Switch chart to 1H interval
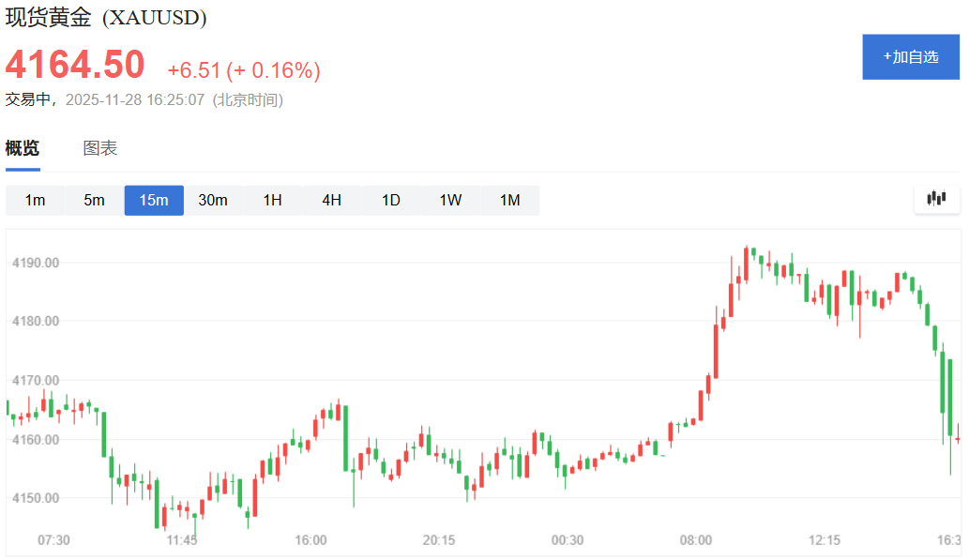Screen dimensions: 969x560 273,200
